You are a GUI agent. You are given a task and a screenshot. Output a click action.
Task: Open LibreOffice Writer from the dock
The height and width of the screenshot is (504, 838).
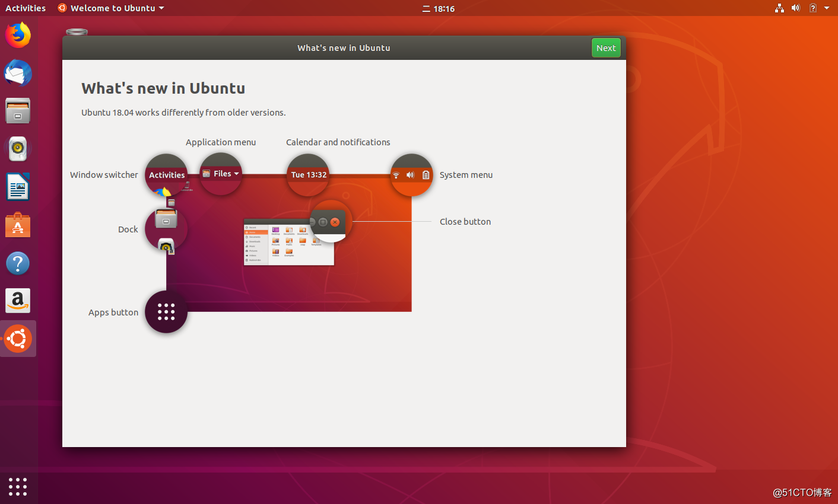[18, 187]
